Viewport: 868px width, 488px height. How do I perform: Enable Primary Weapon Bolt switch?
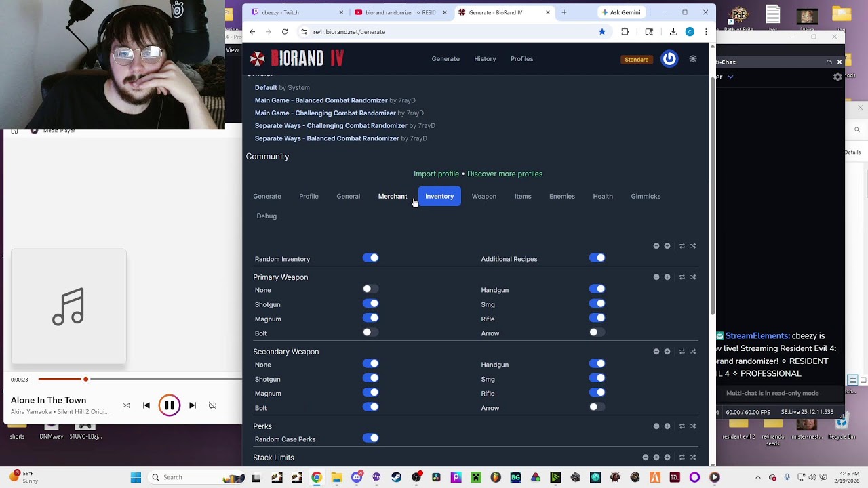tap(370, 332)
